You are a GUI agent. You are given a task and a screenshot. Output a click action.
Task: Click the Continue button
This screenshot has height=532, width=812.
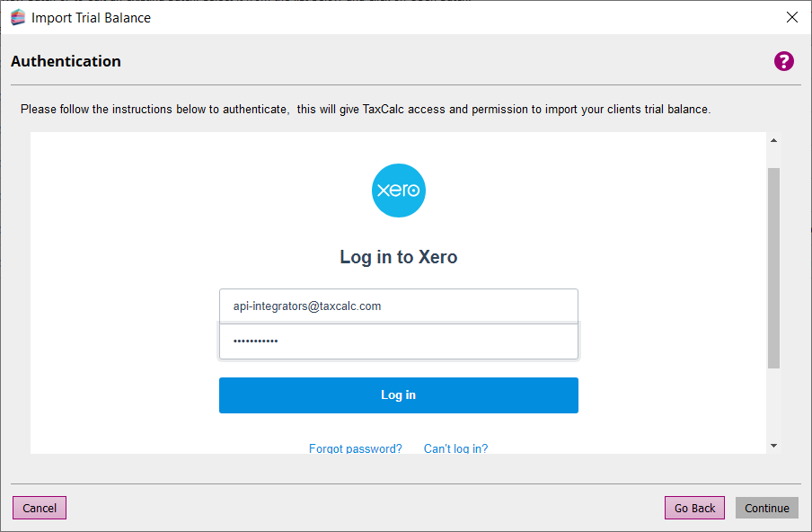(766, 508)
